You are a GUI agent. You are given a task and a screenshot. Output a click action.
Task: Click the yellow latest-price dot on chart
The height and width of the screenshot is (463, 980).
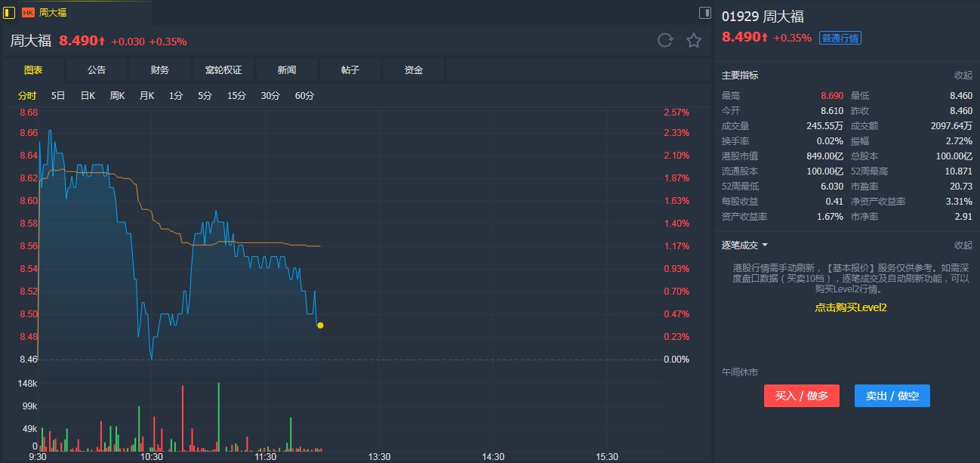pyautogui.click(x=320, y=326)
